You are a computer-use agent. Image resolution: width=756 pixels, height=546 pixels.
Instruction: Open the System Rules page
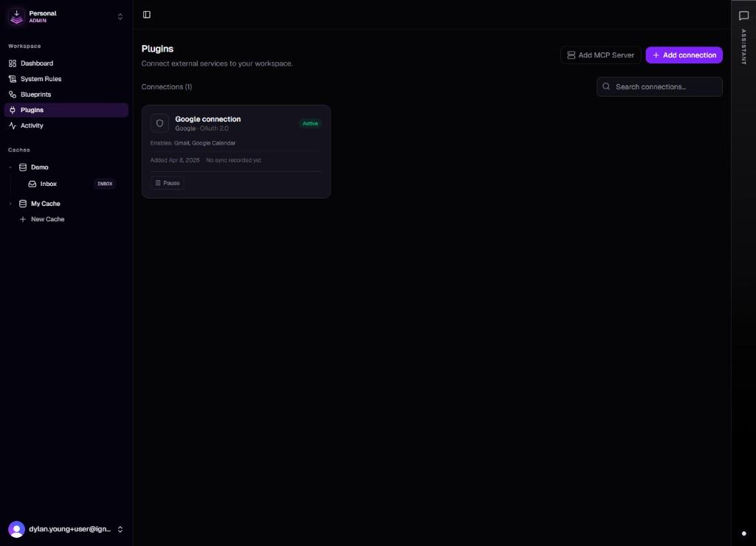[x=41, y=79]
